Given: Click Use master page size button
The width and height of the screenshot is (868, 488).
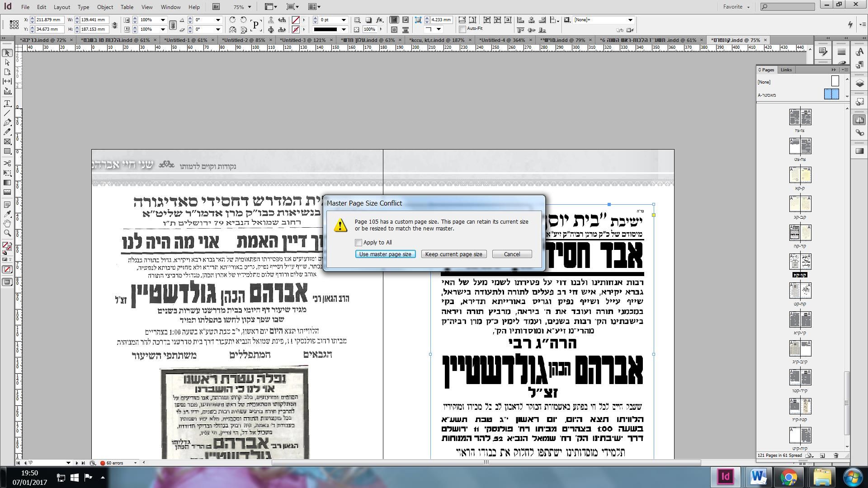Looking at the screenshot, I should click(x=385, y=254).
